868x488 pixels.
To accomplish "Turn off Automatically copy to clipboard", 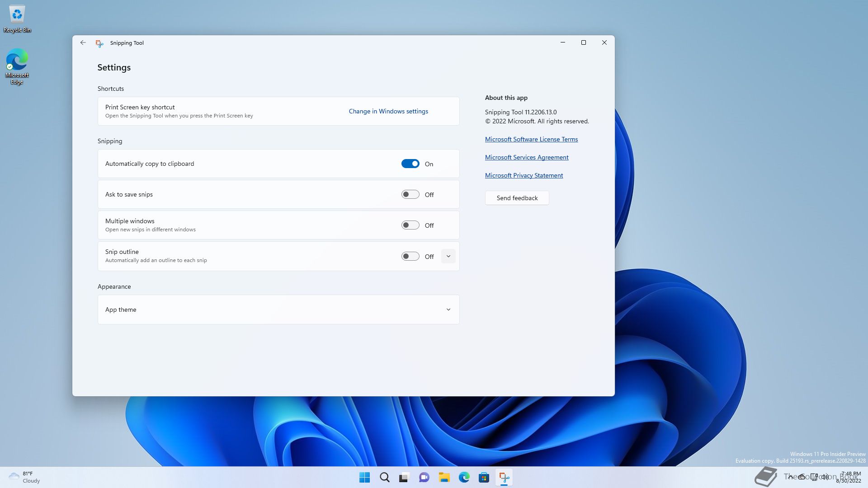I will tap(410, 164).
